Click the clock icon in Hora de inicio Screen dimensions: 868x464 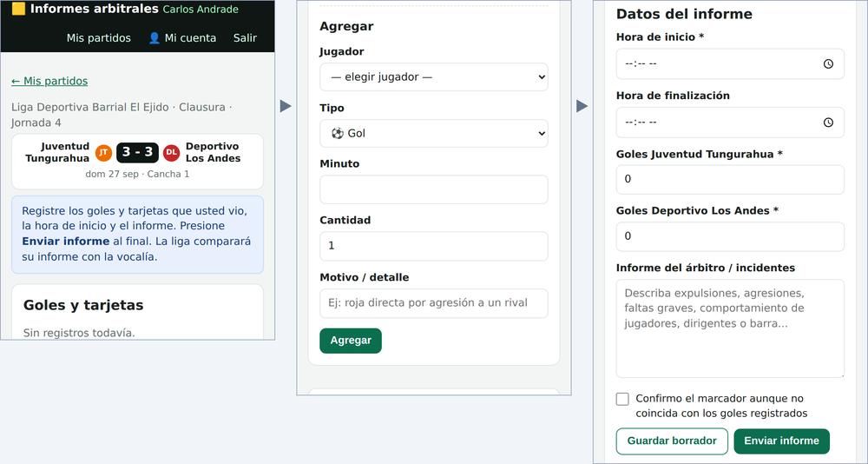[x=828, y=63]
